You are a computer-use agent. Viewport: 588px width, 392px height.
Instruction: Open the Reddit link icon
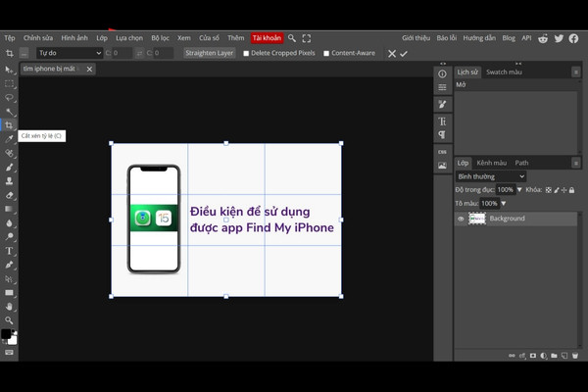tap(543, 38)
